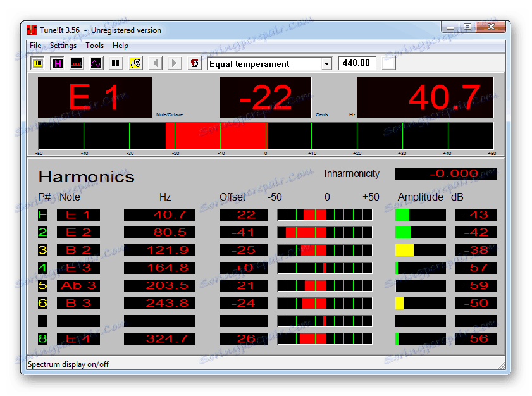Open the Help menu
Screen dimensions: 532x396
[120, 46]
